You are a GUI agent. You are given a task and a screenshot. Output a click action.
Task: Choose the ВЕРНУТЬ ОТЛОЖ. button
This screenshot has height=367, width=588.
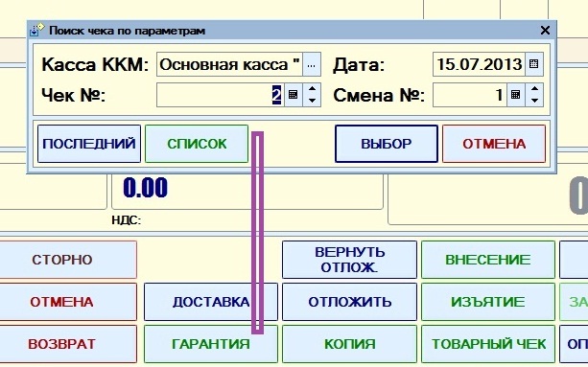[349, 260]
